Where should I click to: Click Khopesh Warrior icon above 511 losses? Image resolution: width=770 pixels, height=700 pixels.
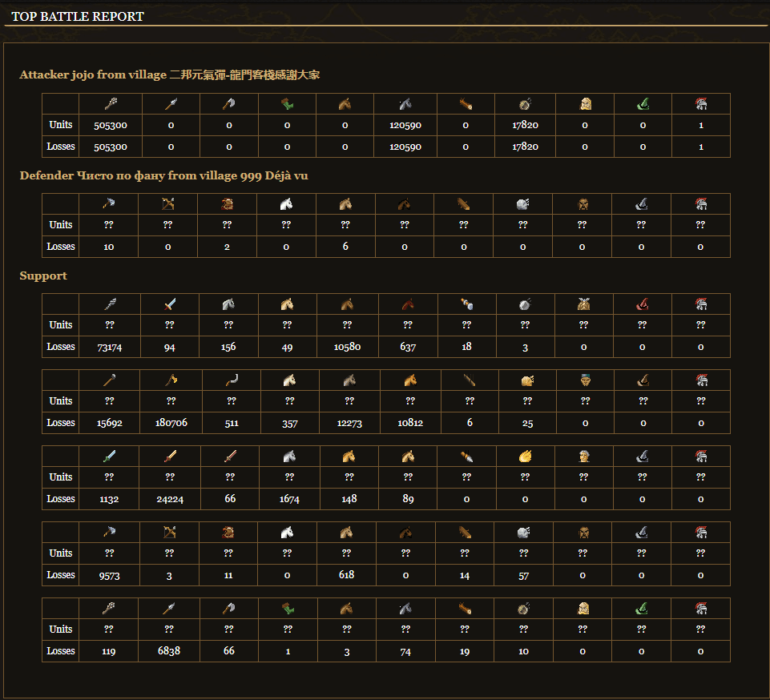[x=232, y=380]
